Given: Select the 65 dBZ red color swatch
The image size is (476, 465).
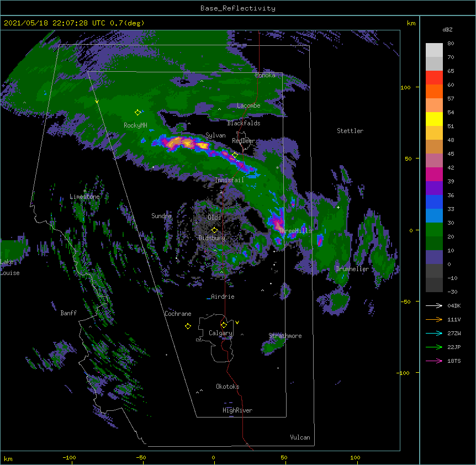Looking at the screenshot, I should click(x=434, y=77).
